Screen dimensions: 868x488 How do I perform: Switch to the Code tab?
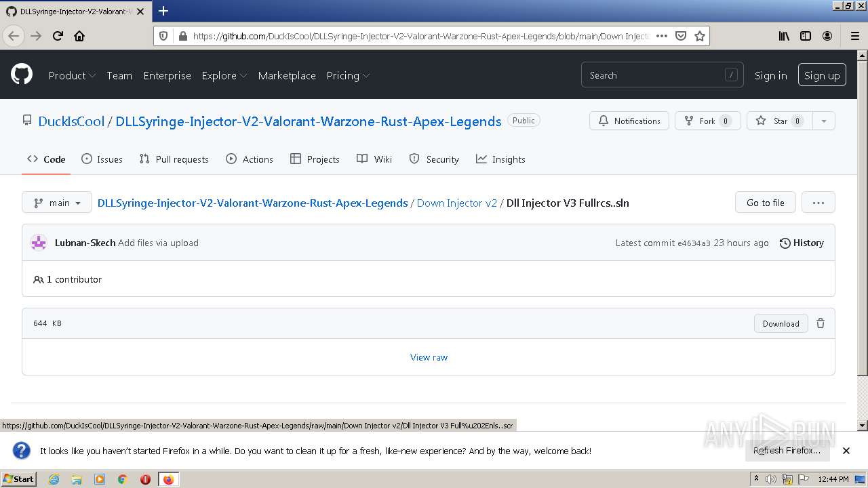(46, 159)
